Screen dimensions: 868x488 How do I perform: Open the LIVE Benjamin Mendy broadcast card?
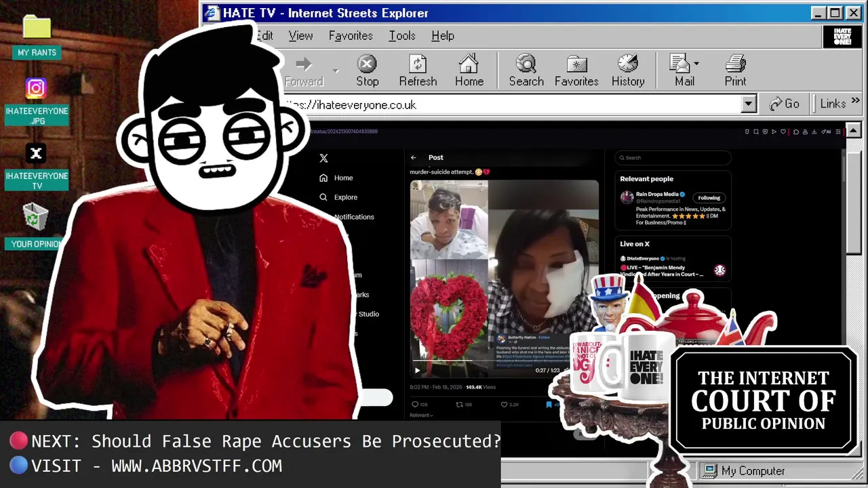coord(673,268)
